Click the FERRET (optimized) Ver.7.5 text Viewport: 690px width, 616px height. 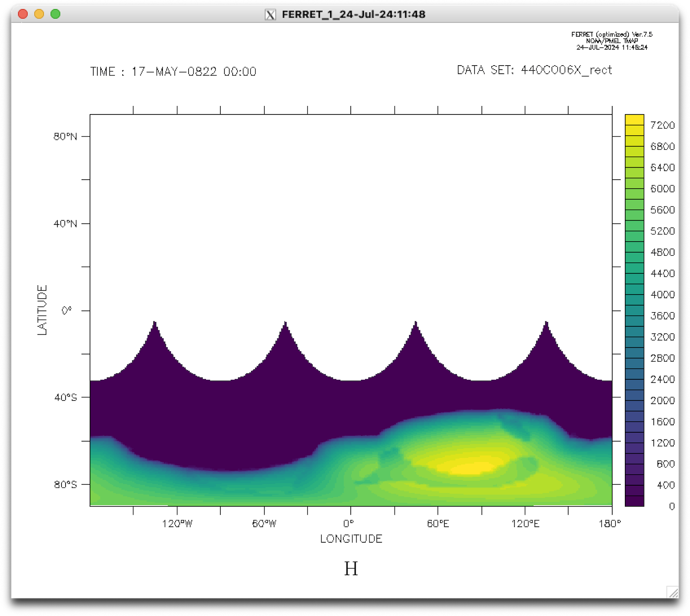tap(612, 34)
